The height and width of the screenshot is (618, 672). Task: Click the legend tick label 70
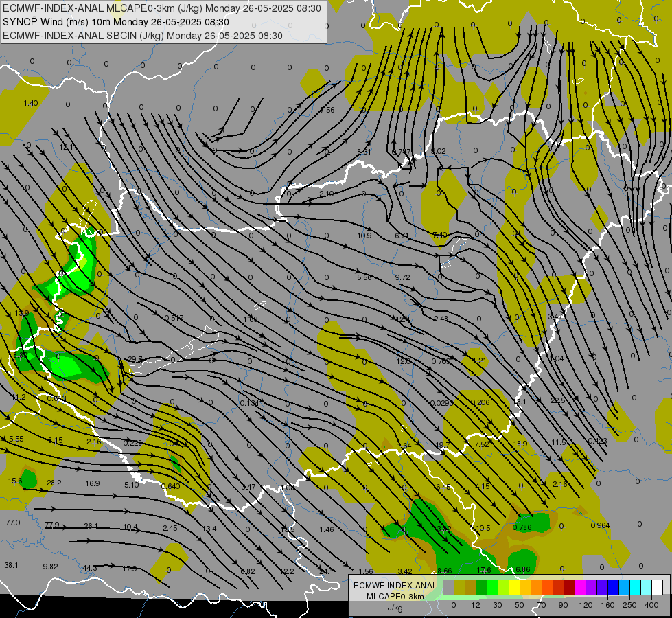542,605
